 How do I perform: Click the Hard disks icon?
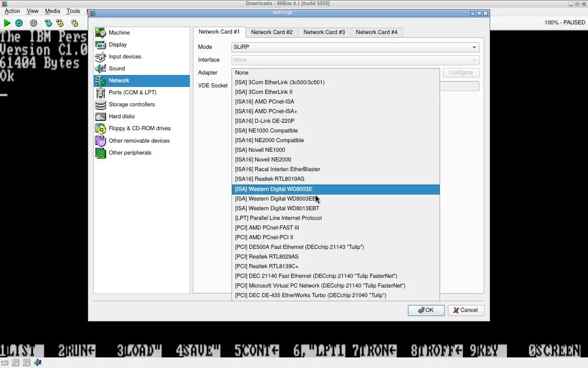click(101, 116)
